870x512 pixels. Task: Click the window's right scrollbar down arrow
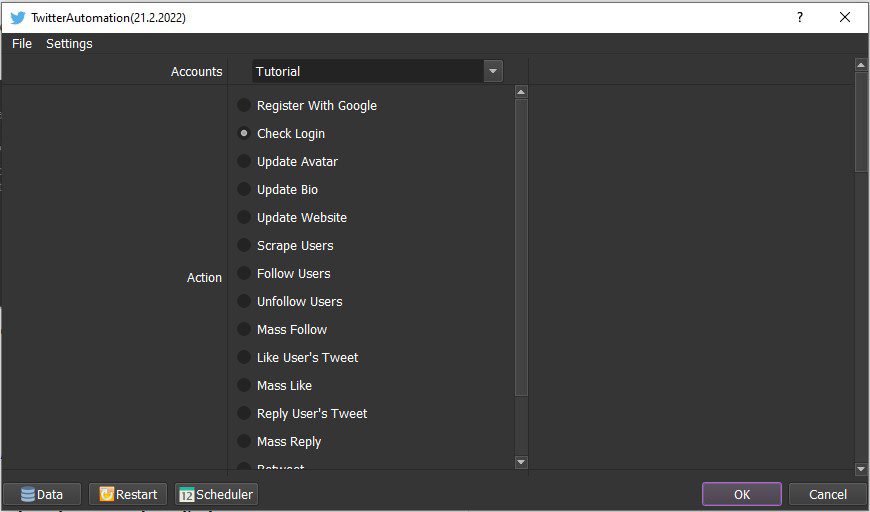(x=861, y=469)
